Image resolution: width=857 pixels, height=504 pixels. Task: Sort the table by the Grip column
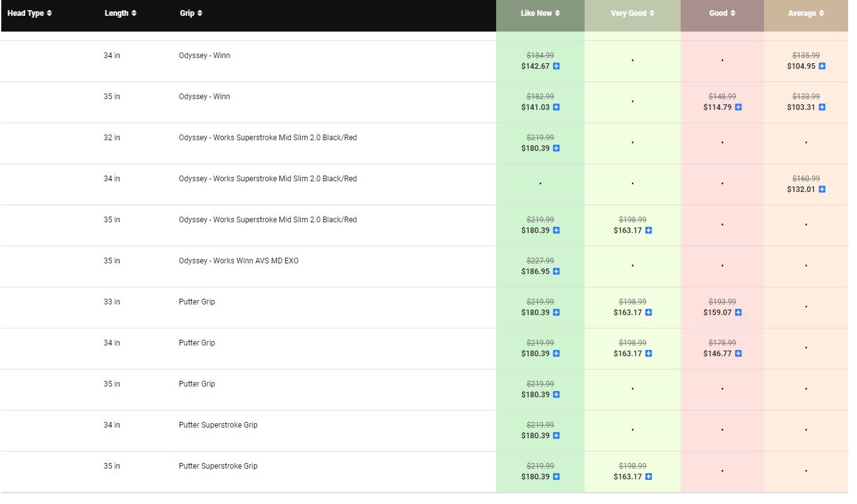click(191, 13)
